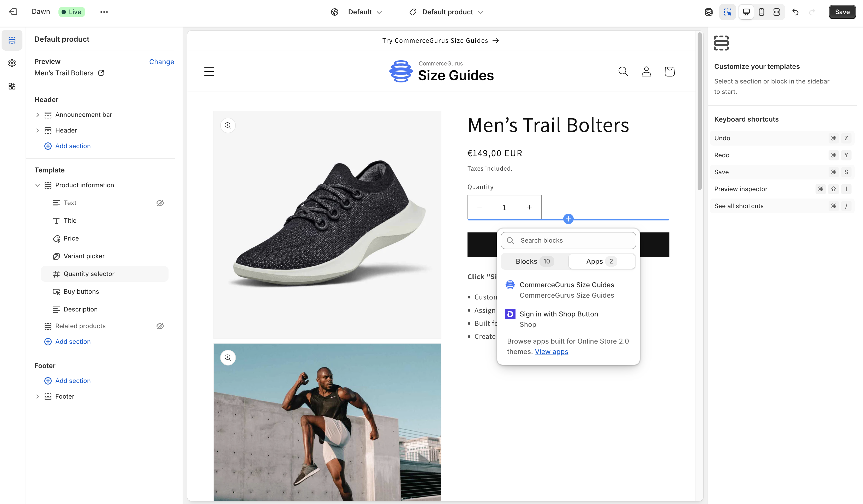Image resolution: width=863 pixels, height=504 pixels.
Task: Switch to the Apps tab
Action: tap(601, 261)
